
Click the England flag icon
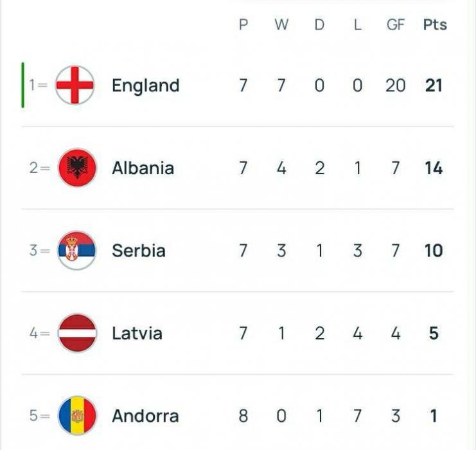(75, 85)
